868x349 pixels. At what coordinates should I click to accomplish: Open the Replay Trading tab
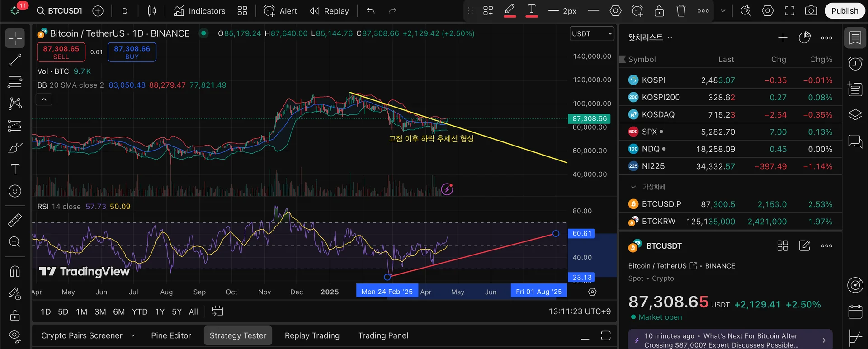312,335
